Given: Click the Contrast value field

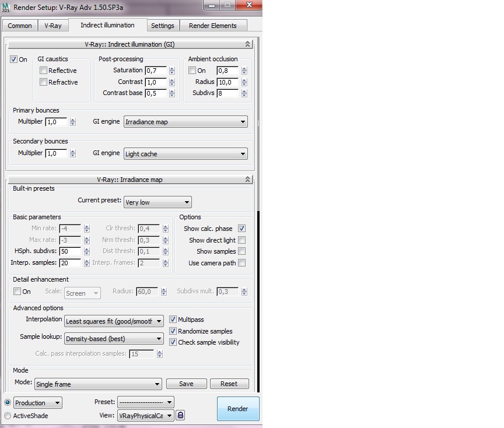Looking at the screenshot, I should click(x=156, y=82).
